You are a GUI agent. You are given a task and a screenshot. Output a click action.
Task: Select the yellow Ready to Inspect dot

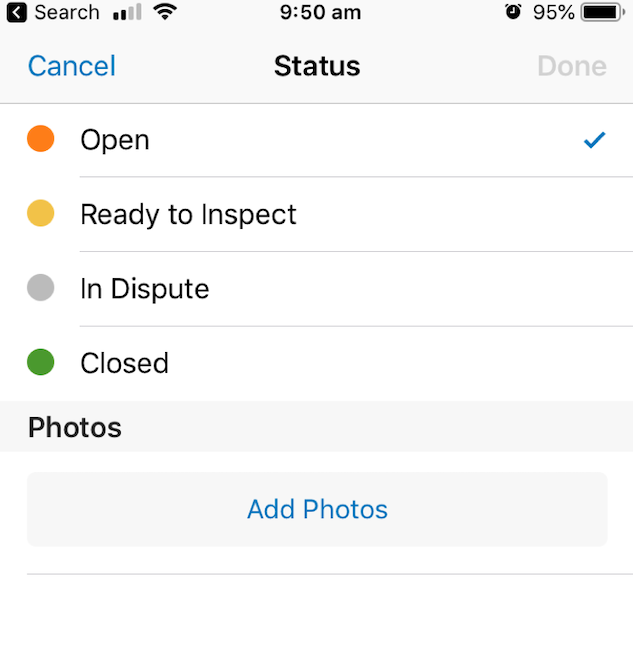(x=41, y=213)
